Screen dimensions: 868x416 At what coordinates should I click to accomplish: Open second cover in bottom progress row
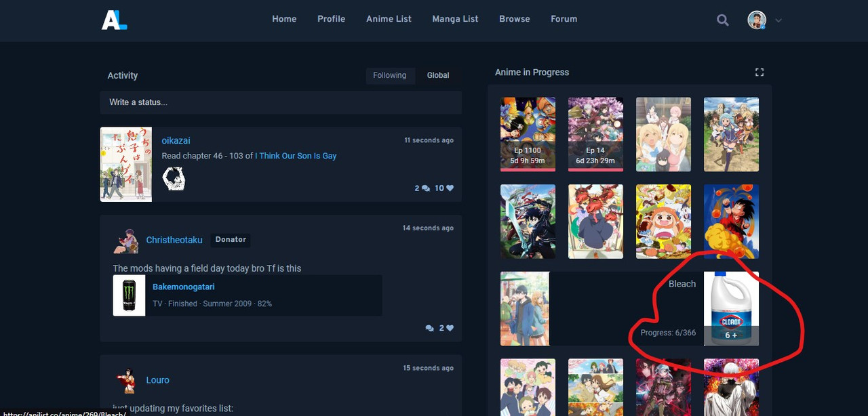595,388
